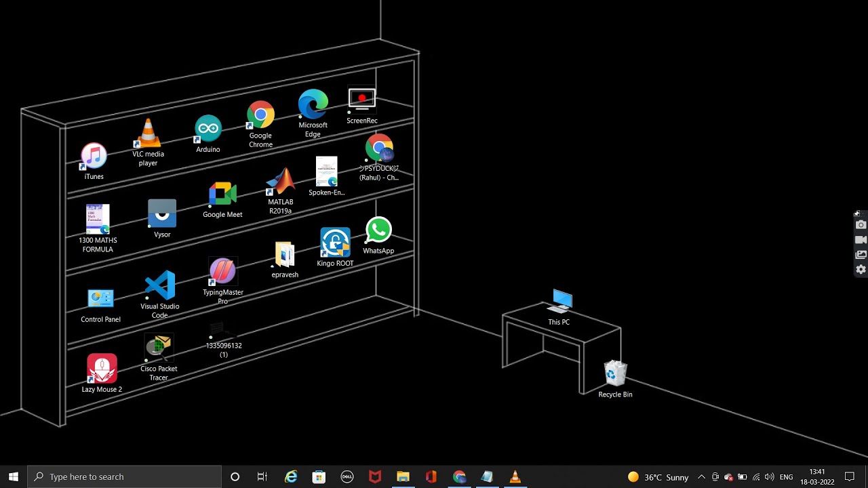Select the WhatsApp desktop icon
Screen dimensions: 868x488
378,236
